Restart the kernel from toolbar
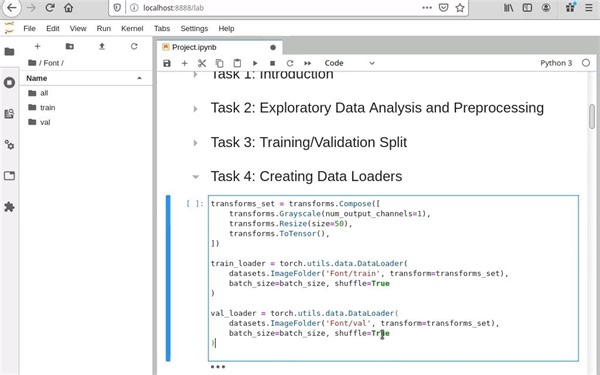Viewport: 600px width, 375px height. (x=290, y=63)
